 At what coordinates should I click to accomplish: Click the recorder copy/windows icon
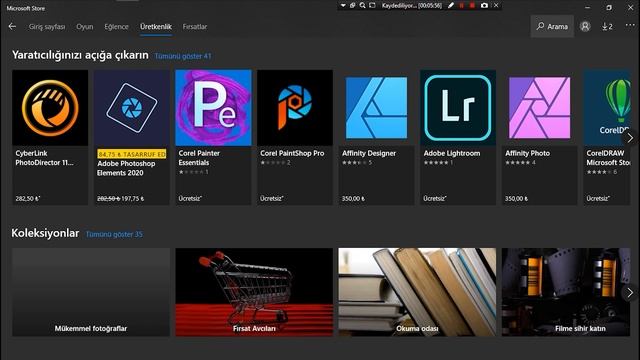point(352,5)
